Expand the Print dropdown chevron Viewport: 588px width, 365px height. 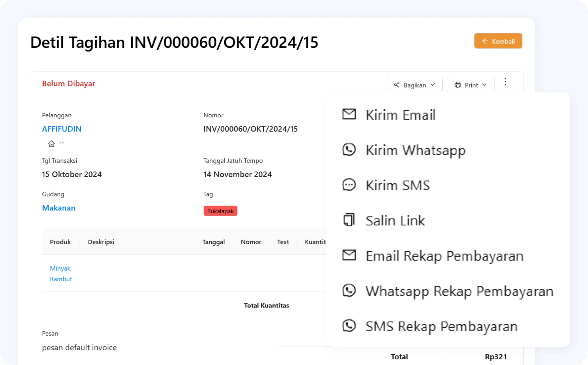484,85
